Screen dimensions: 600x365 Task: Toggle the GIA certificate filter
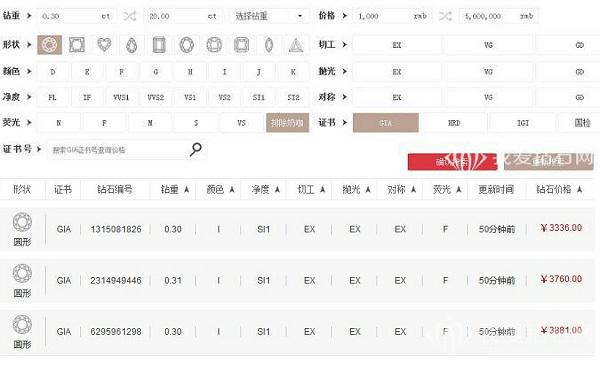385,123
